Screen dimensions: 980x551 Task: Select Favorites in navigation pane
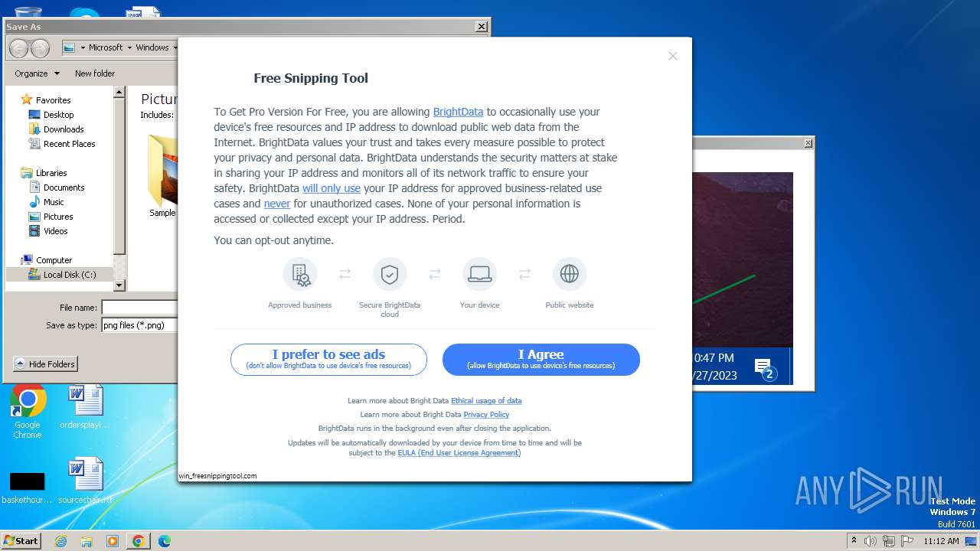[x=46, y=100]
